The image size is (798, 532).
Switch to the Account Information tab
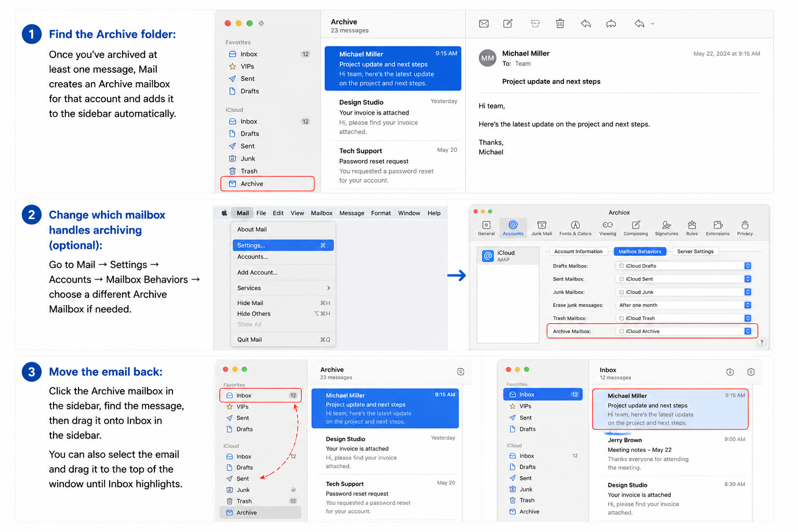578,251
